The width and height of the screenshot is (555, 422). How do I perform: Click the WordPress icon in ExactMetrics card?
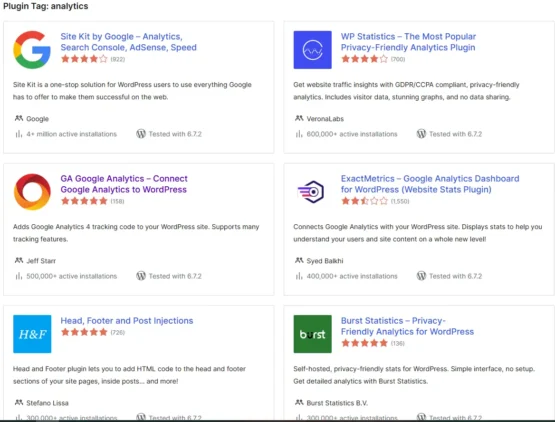click(x=421, y=276)
